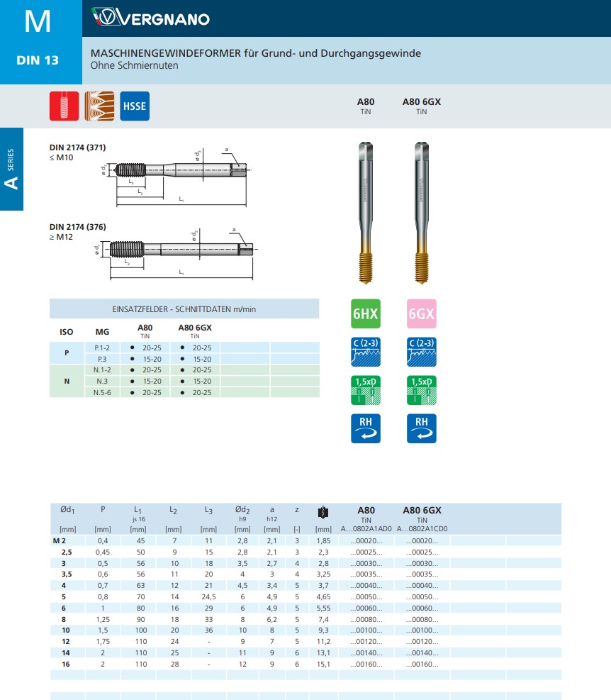The width and height of the screenshot is (611, 700).
Task: Click the RH rotation icon in the A80 column
Action: [365, 428]
